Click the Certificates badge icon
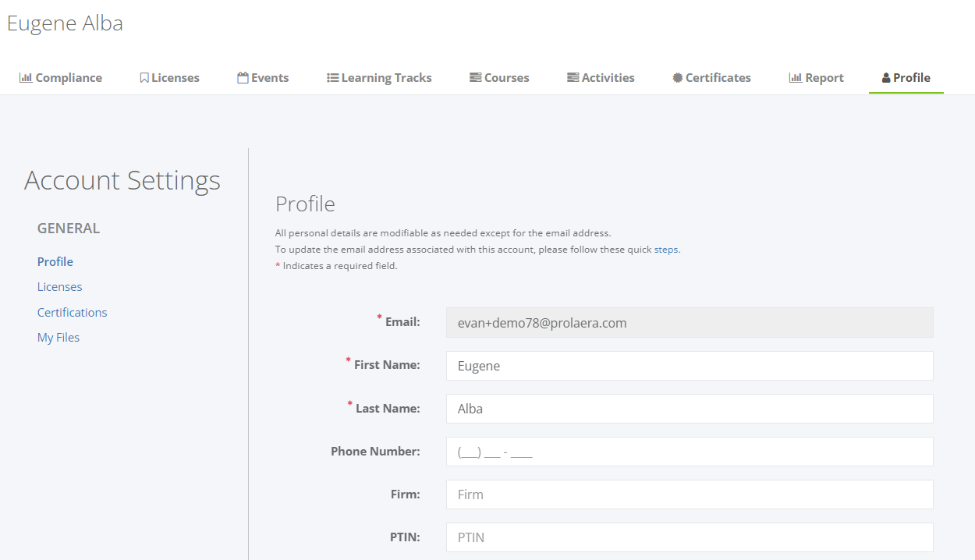 (678, 78)
